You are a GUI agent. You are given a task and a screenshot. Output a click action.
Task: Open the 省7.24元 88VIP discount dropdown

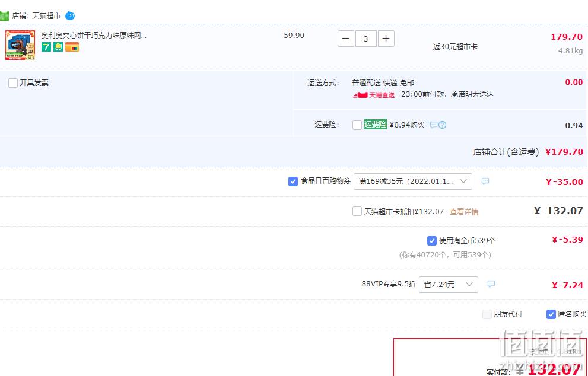[448, 285]
